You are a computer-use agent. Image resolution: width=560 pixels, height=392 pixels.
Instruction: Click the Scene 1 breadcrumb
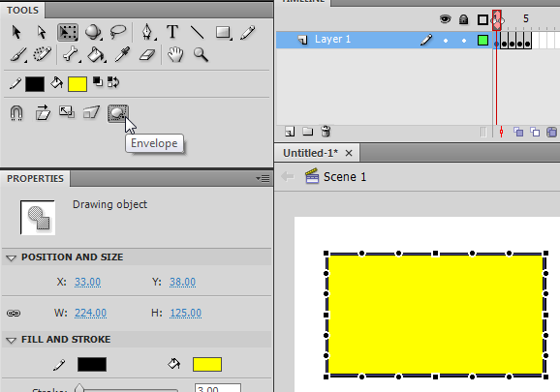click(344, 177)
